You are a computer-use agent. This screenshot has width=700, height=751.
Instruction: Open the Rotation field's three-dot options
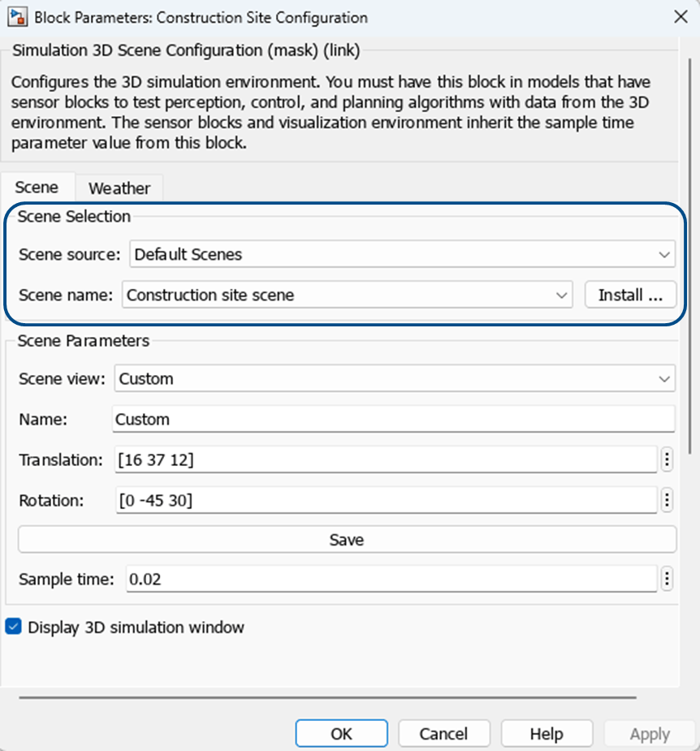667,501
